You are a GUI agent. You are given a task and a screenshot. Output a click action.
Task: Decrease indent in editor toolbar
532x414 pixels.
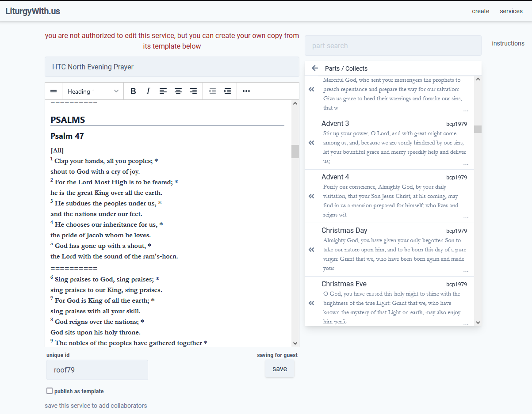click(212, 91)
